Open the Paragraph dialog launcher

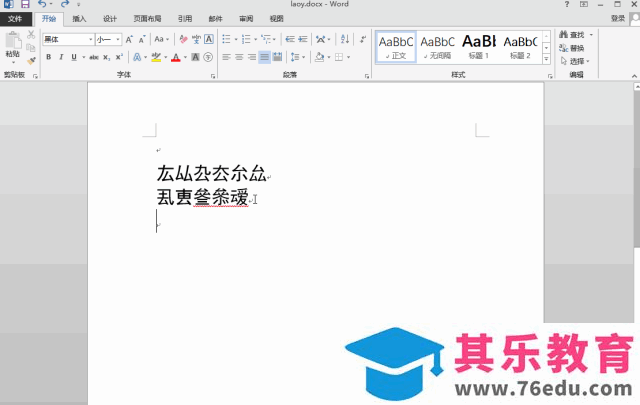point(367,76)
